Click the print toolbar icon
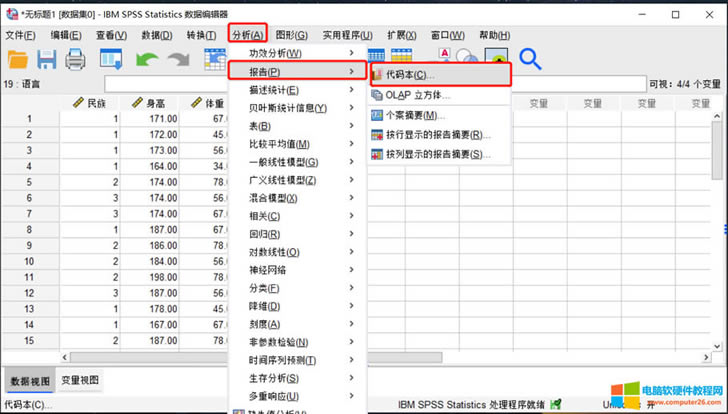Viewport: 728px width, 414px height. [x=76, y=60]
